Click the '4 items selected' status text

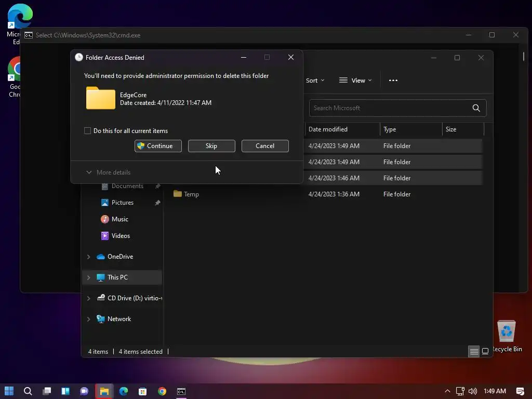[140, 352]
